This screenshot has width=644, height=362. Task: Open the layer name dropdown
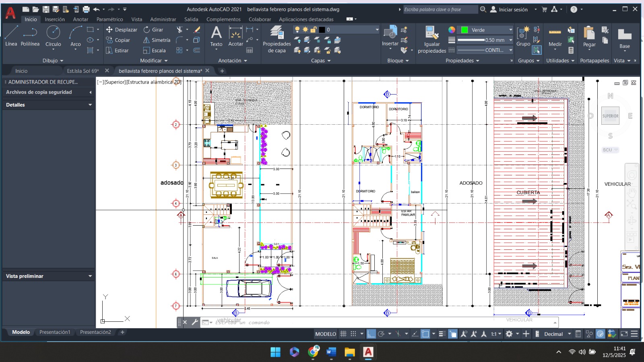(x=377, y=30)
